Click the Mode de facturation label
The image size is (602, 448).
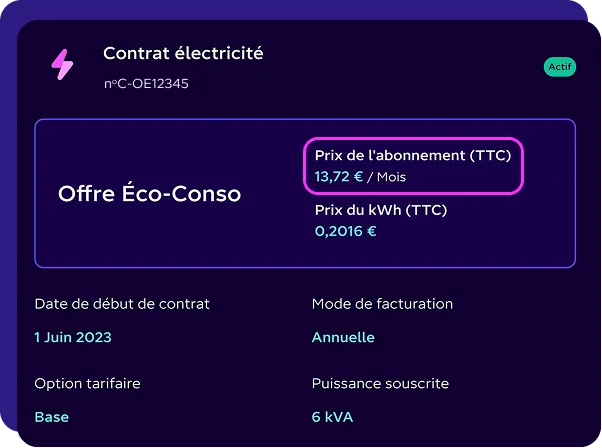pyautogui.click(x=382, y=304)
